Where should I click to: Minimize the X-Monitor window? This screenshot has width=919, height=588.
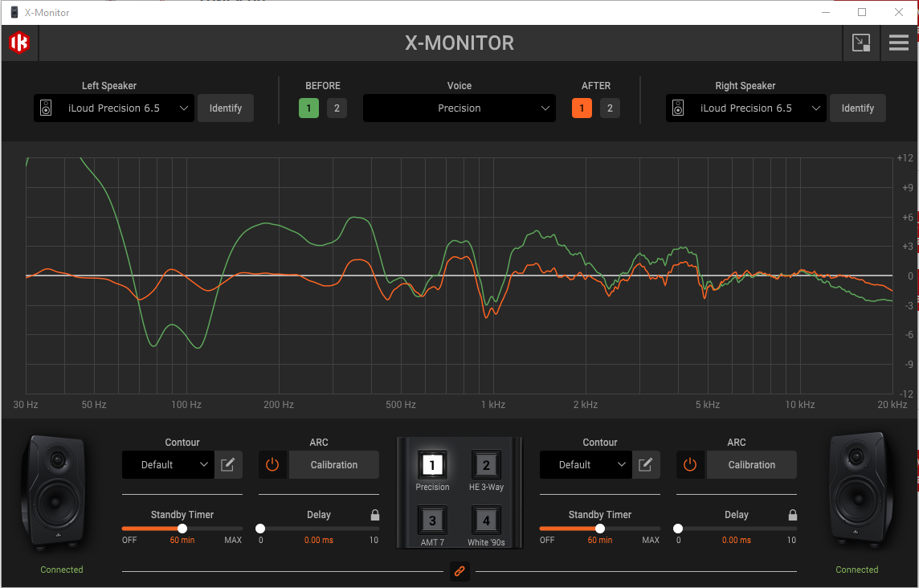[x=826, y=12]
